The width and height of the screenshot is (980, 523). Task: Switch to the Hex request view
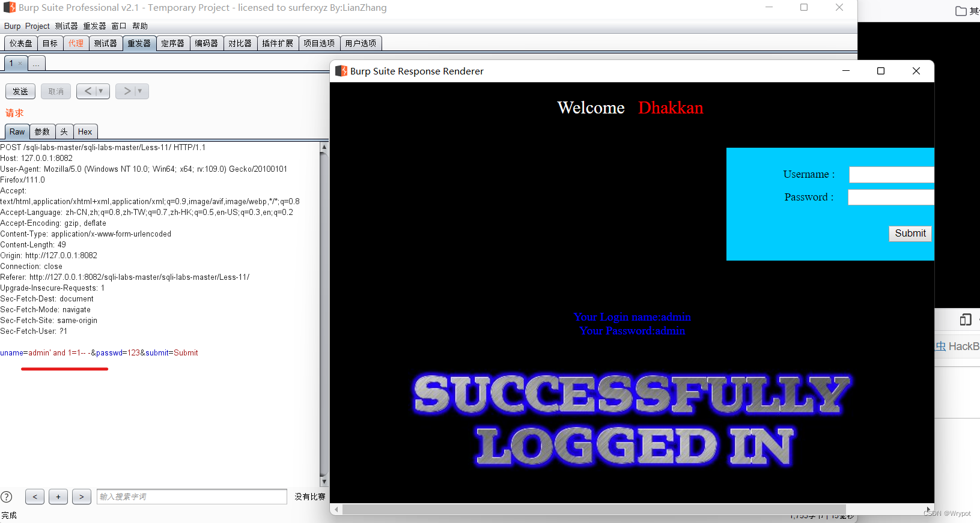(85, 132)
